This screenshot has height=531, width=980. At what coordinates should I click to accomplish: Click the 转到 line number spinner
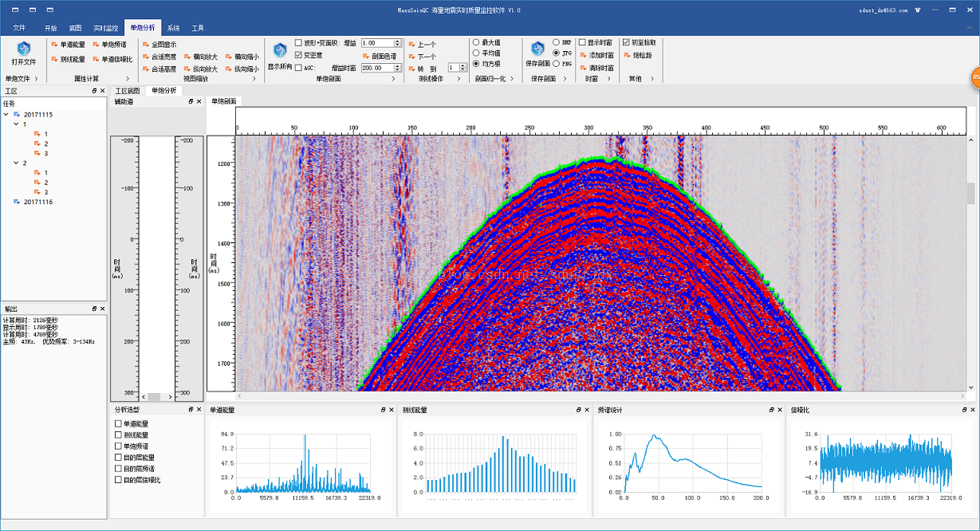click(x=457, y=68)
